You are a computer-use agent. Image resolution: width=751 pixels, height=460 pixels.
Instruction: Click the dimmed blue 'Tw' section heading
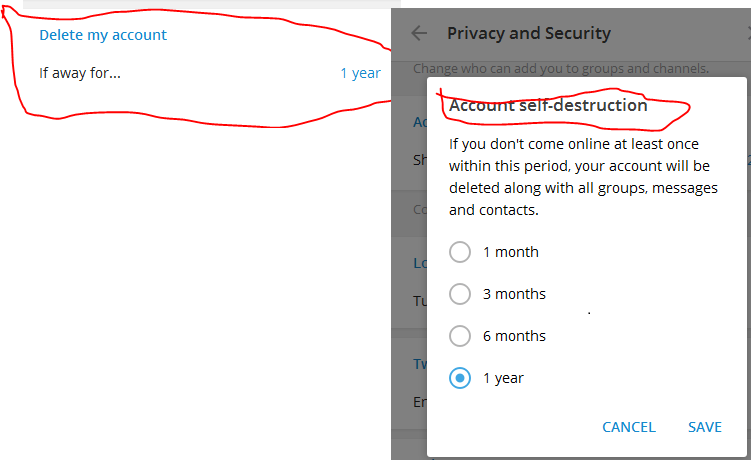[x=420, y=364]
